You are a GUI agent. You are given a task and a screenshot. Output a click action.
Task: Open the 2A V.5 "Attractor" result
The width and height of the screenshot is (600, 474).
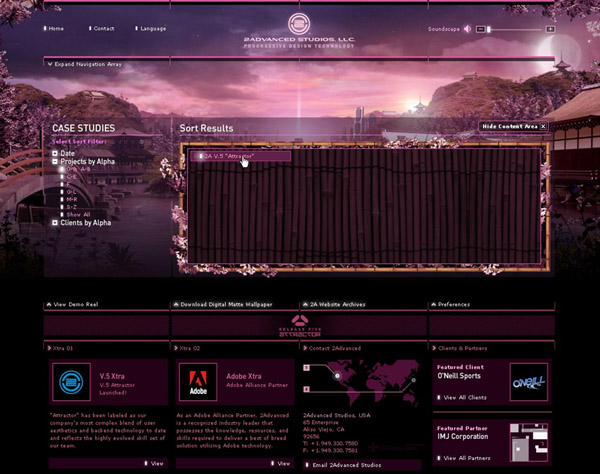[241, 156]
